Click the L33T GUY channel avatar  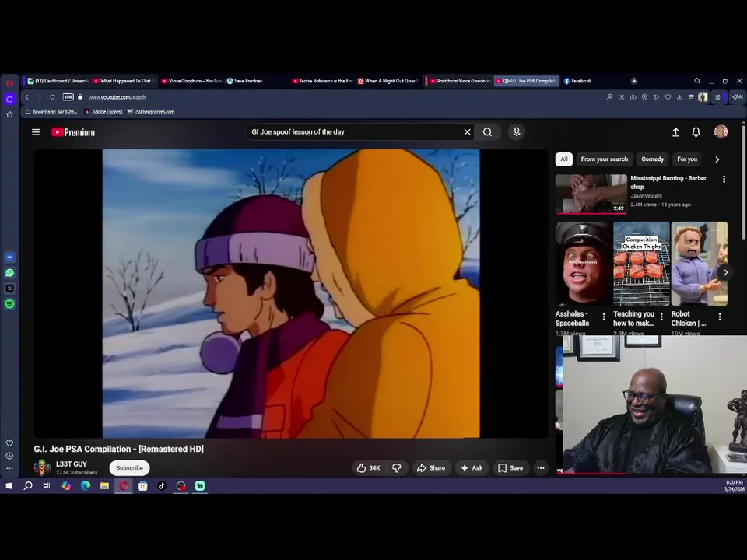[42, 467]
